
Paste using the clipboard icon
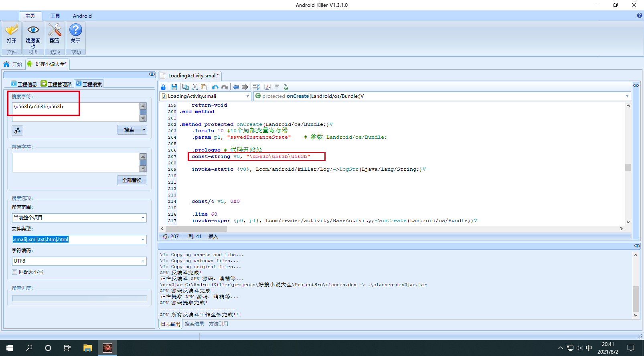[204, 87]
